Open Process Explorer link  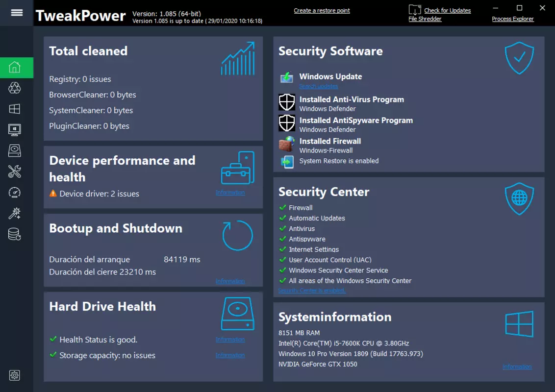tap(512, 19)
